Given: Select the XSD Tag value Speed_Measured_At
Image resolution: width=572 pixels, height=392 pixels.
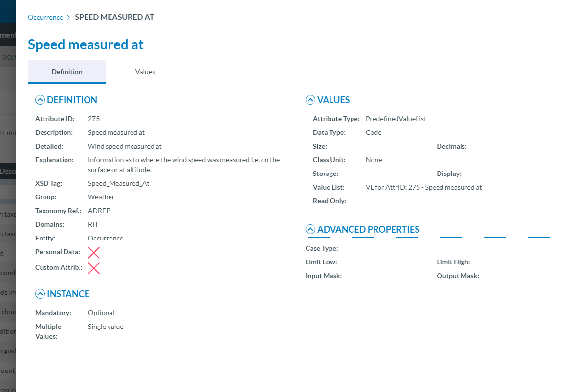Looking at the screenshot, I should 118,183.
